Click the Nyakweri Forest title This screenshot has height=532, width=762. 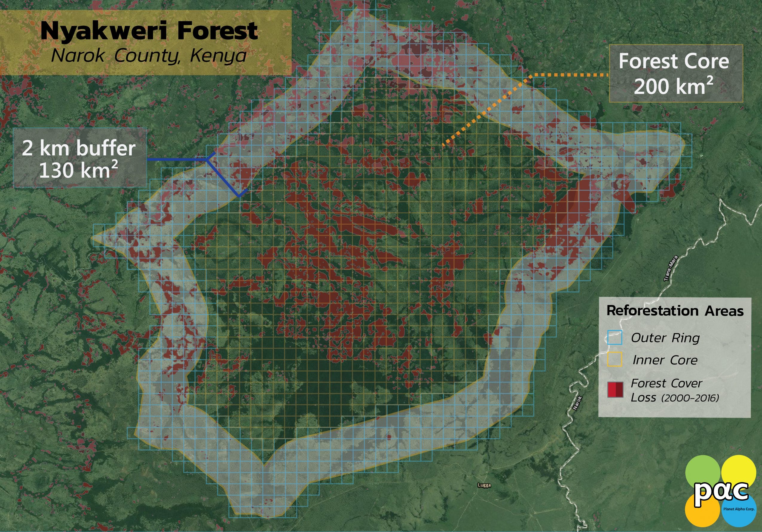pyautogui.click(x=149, y=31)
